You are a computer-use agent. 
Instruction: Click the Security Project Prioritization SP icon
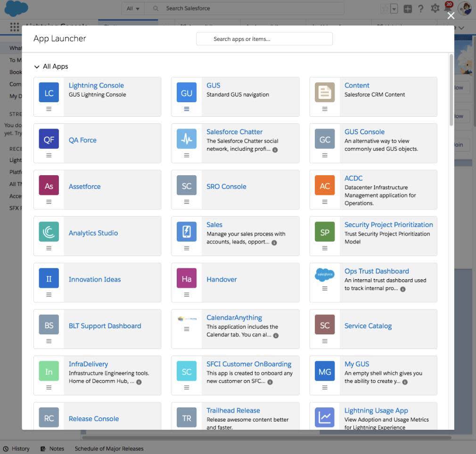click(x=325, y=232)
